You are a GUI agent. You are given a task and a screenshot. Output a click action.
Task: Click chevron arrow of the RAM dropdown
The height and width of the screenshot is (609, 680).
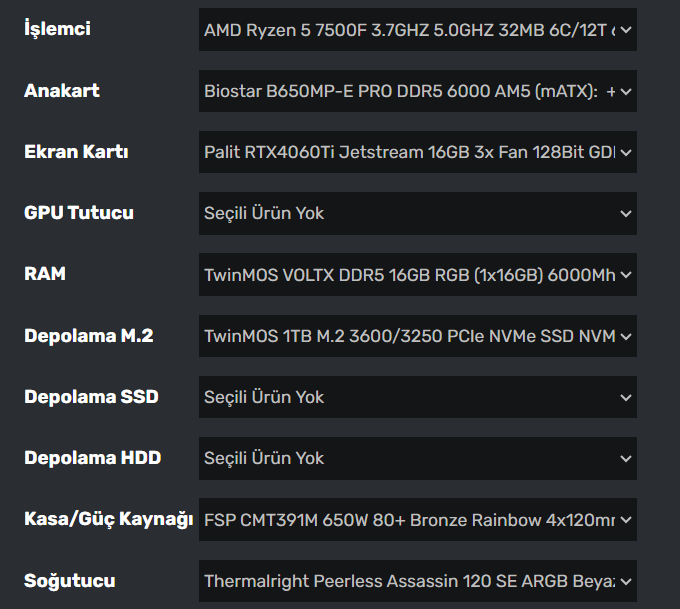pos(626,274)
